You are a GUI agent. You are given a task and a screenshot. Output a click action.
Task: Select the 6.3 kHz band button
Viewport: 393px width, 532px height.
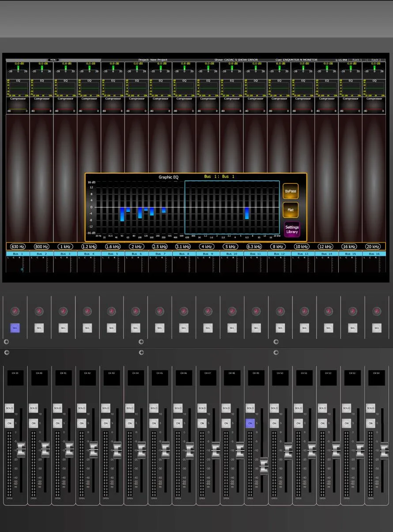point(255,247)
